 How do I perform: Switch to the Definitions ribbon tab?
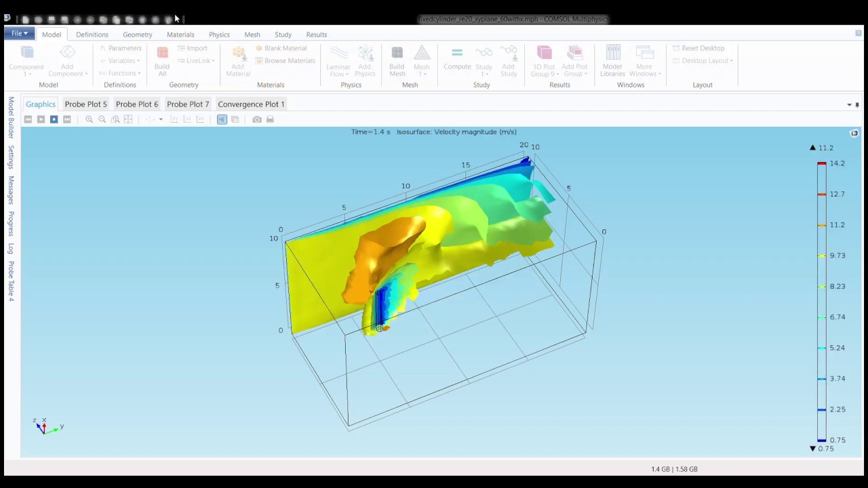coord(92,35)
